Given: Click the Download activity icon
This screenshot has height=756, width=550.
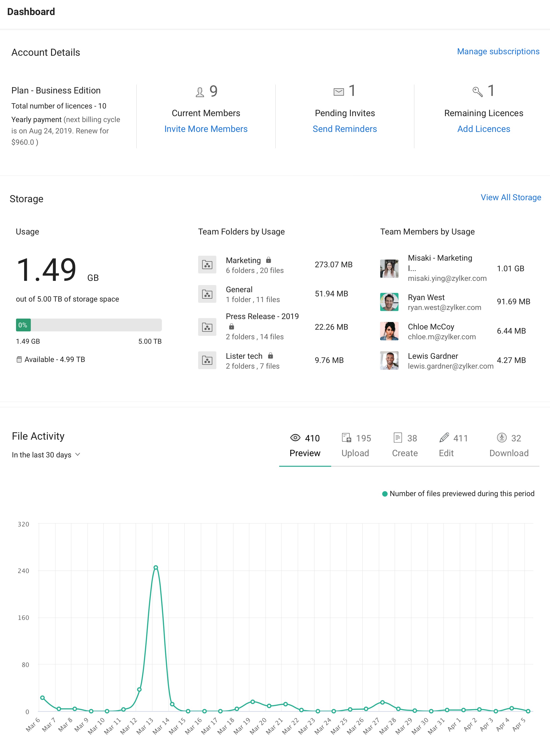Looking at the screenshot, I should click(501, 438).
